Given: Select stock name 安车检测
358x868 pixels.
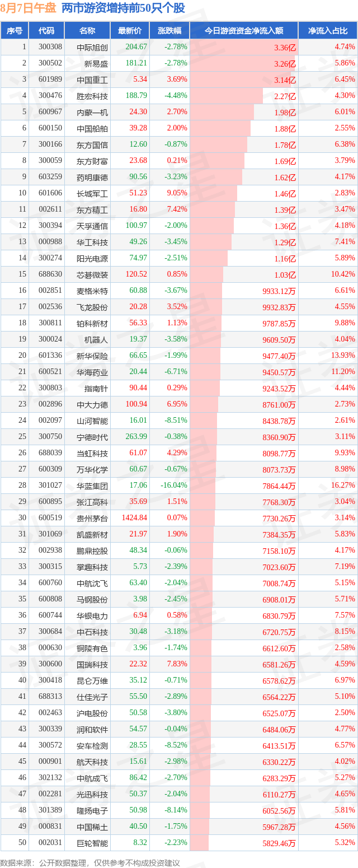Looking at the screenshot, I should tap(92, 746).
